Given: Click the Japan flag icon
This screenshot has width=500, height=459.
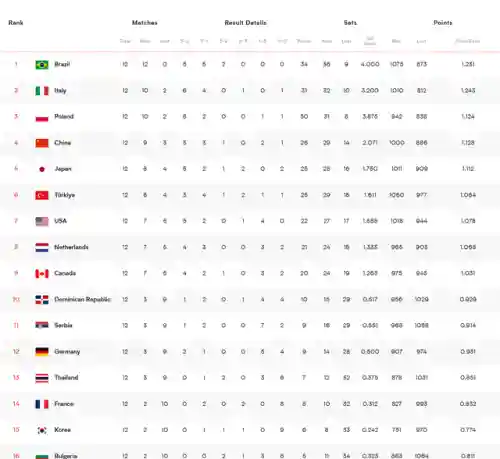Looking at the screenshot, I should click(x=42, y=169).
